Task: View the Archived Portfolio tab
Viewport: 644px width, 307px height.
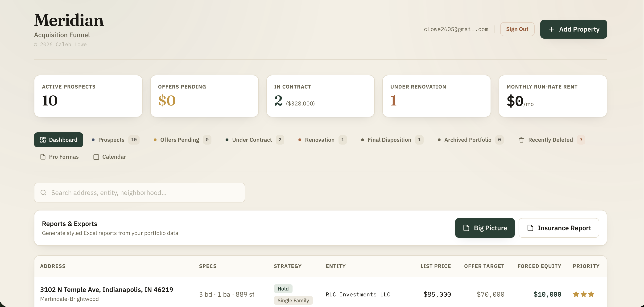Action: pyautogui.click(x=471, y=140)
